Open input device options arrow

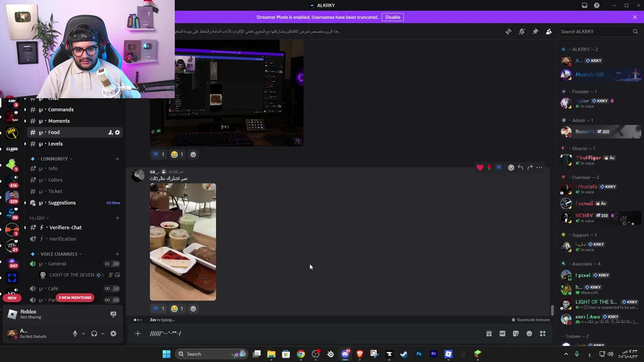84,334
